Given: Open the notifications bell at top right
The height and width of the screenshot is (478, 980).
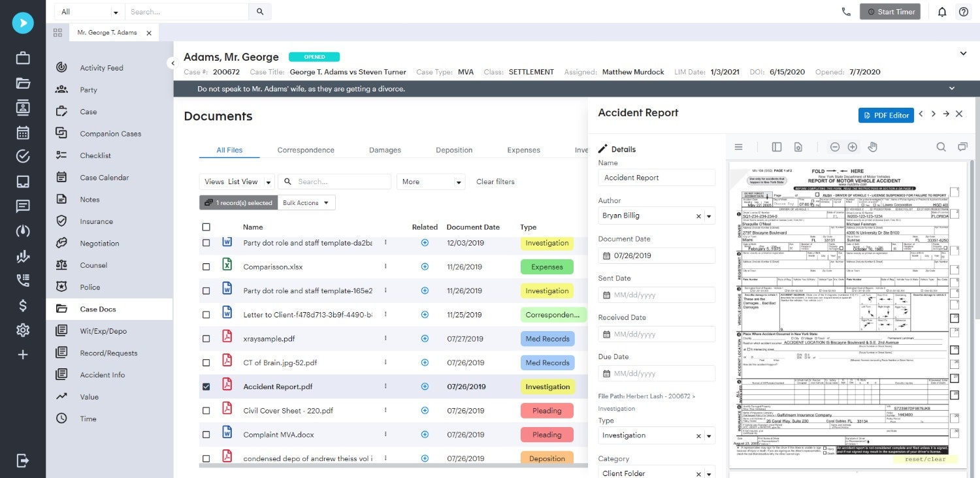Looking at the screenshot, I should point(941,11).
